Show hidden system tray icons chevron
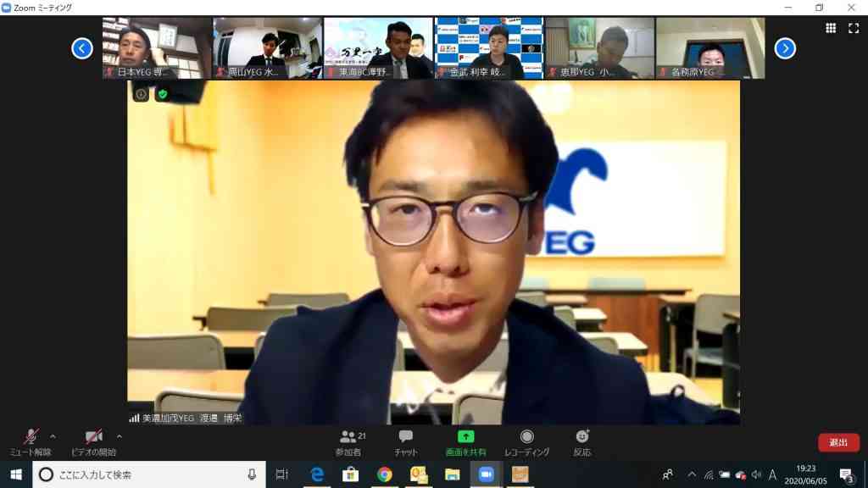Viewport: 868px width, 488px height. 692,474
